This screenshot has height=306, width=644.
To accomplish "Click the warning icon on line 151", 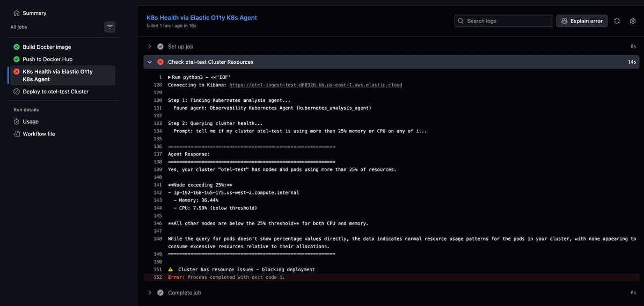I will (171, 270).
